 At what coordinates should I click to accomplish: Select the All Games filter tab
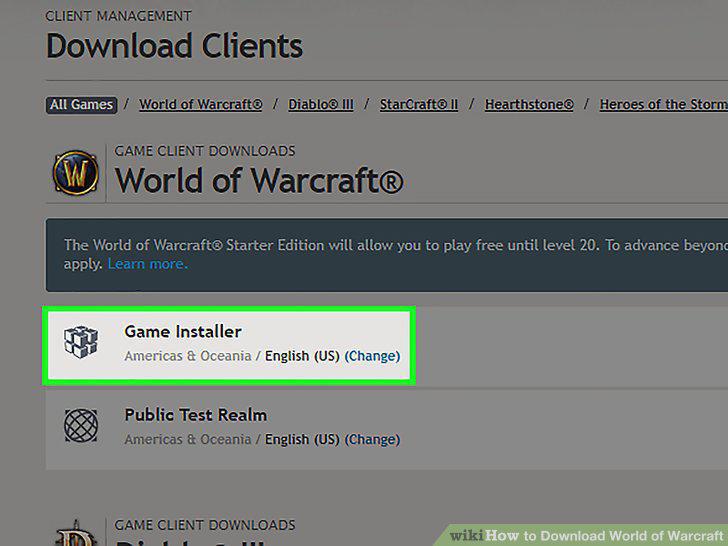tap(81, 105)
